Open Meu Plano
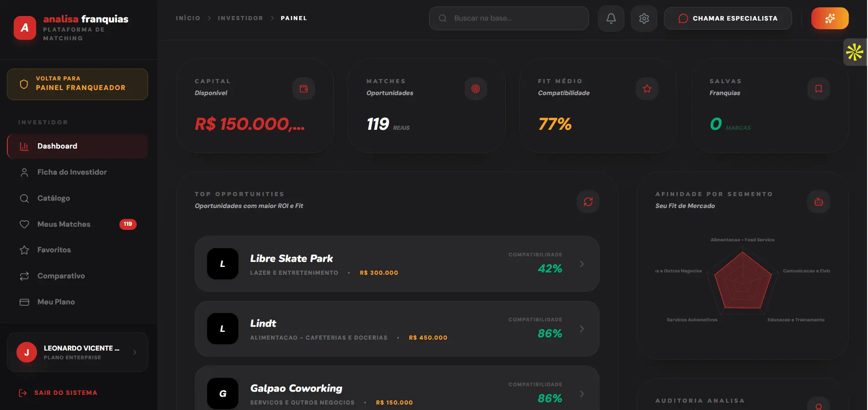 coord(77,302)
